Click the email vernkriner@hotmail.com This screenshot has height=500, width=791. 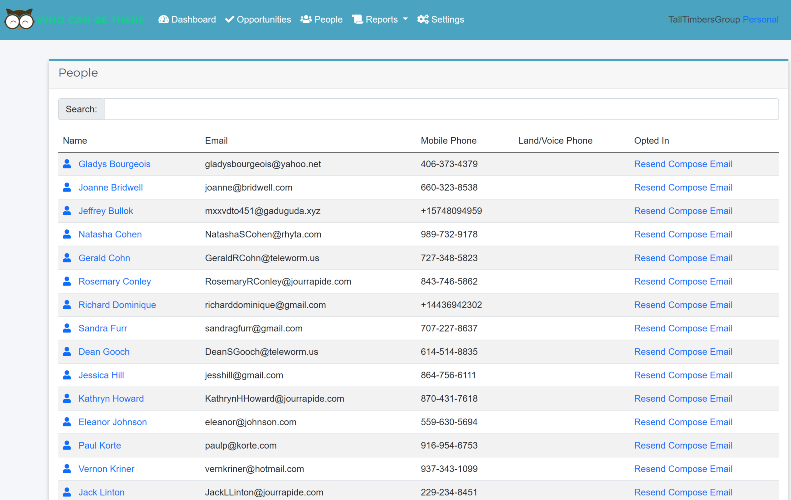point(255,469)
